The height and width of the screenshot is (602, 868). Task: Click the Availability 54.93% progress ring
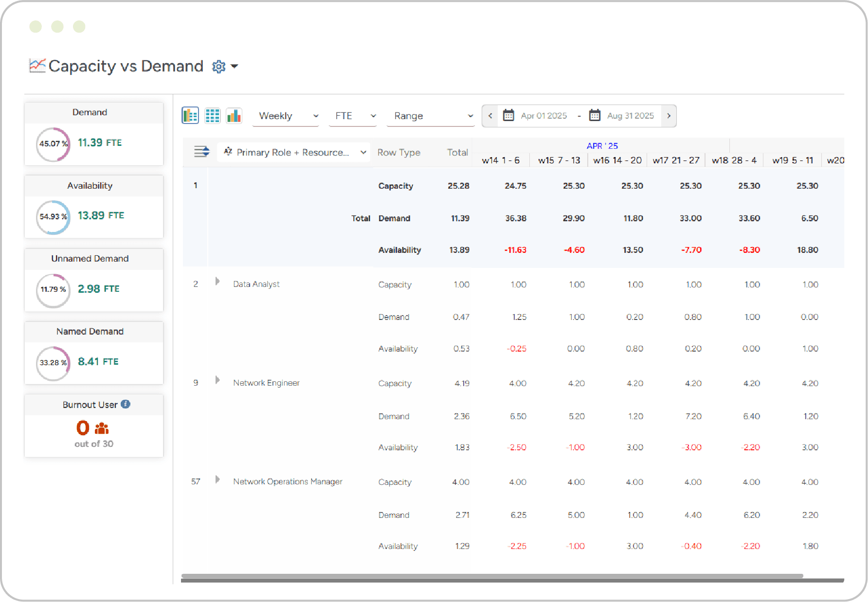[53, 217]
